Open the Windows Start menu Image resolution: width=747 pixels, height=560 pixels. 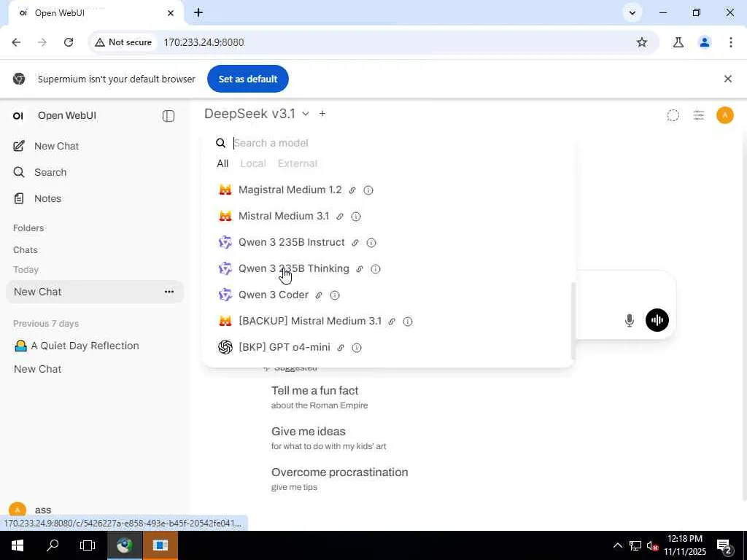pyautogui.click(x=18, y=545)
